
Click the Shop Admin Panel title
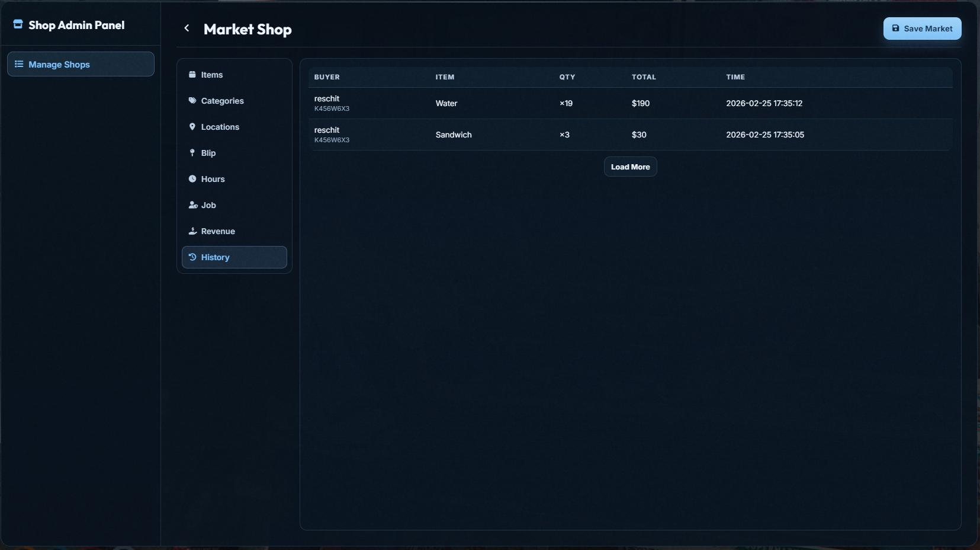(x=76, y=25)
